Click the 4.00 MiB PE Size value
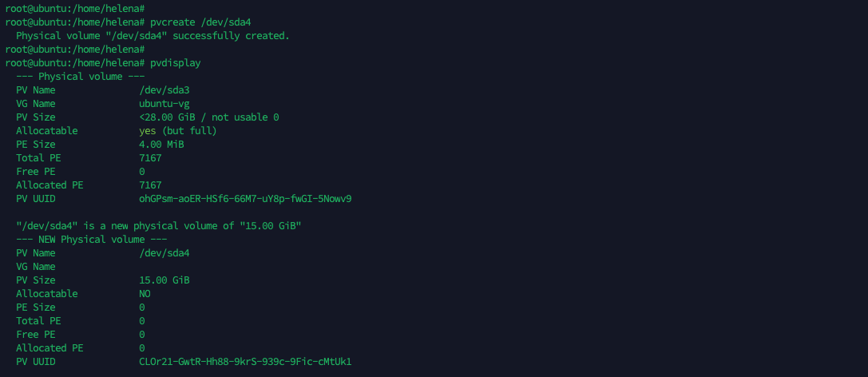This screenshot has width=868, height=377. (161, 145)
